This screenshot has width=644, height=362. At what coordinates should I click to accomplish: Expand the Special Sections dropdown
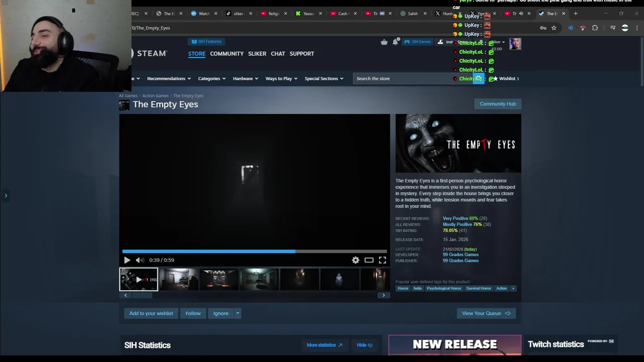tap(324, 78)
